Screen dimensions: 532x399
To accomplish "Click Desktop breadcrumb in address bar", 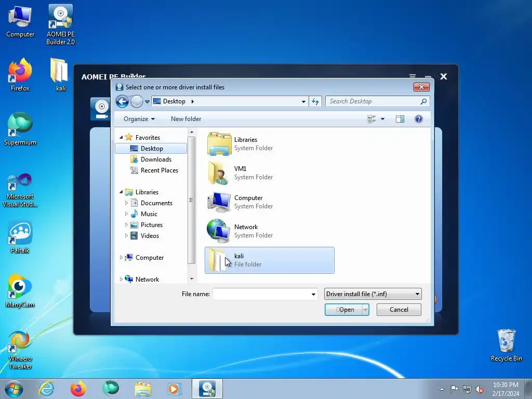I will 174,101.
